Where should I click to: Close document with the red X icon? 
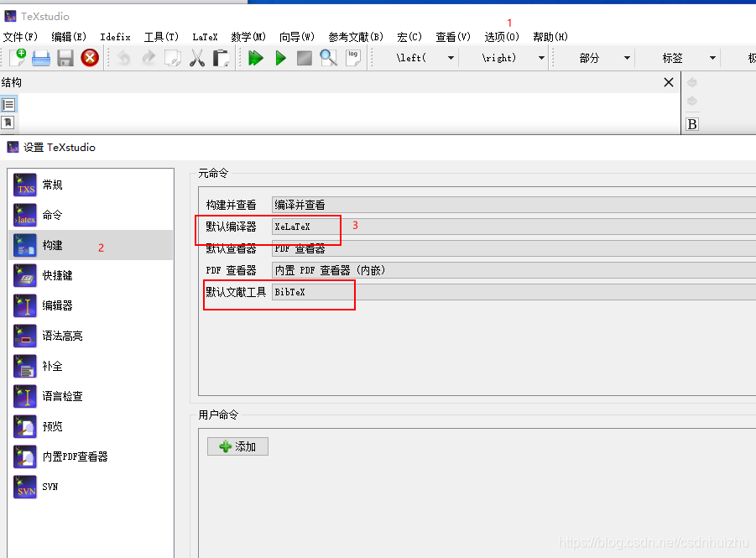click(90, 58)
